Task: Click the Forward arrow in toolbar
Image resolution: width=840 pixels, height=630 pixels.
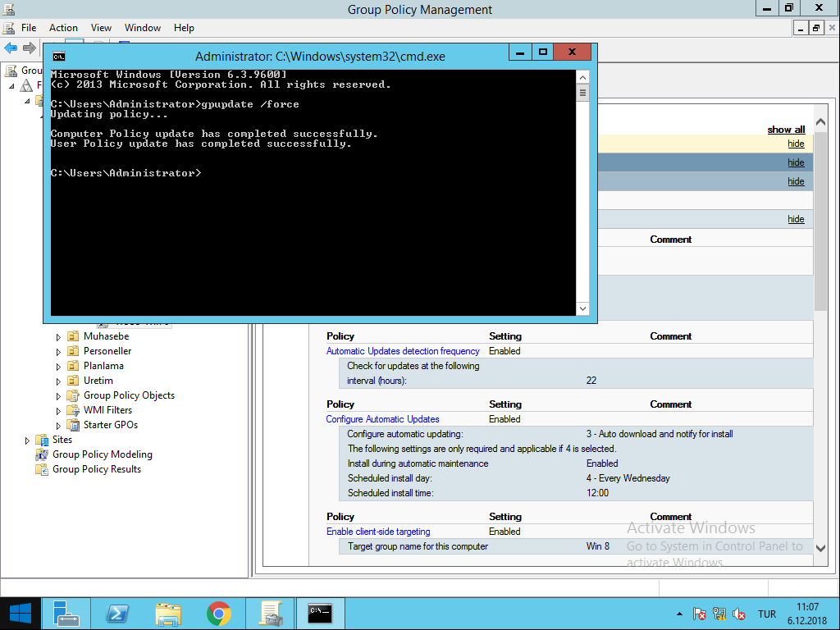Action: click(29, 48)
